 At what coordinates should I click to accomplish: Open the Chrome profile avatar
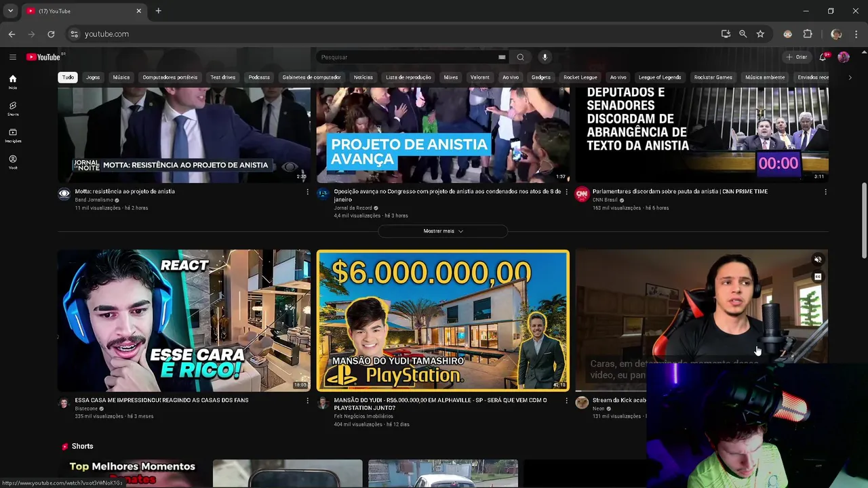pos(836,34)
